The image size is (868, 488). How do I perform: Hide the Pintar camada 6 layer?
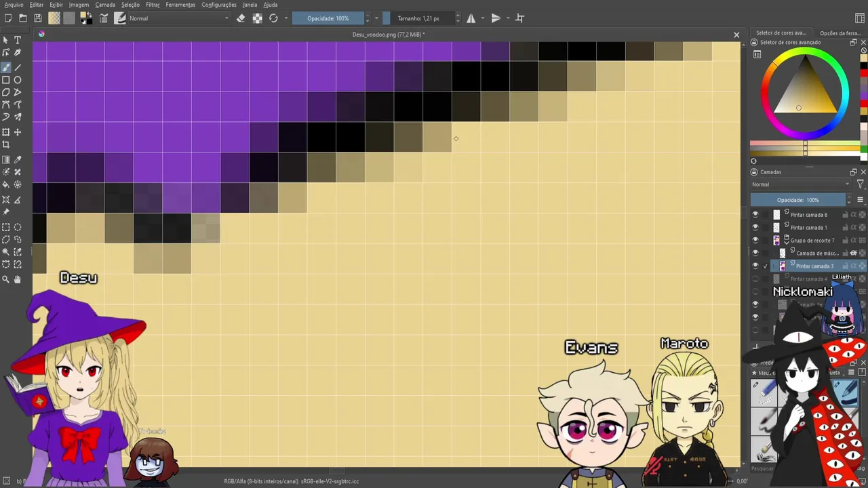(755, 215)
